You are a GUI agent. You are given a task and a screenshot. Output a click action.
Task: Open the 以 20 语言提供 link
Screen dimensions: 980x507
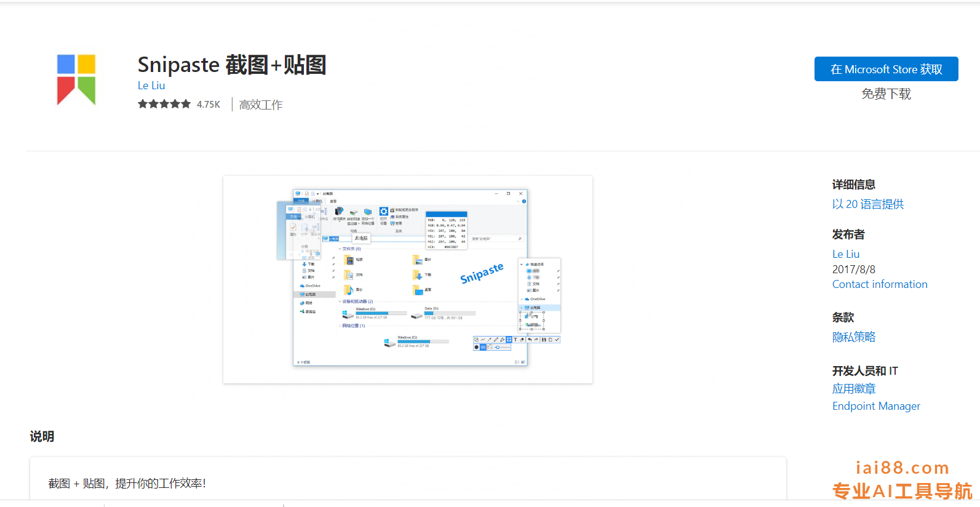(868, 204)
